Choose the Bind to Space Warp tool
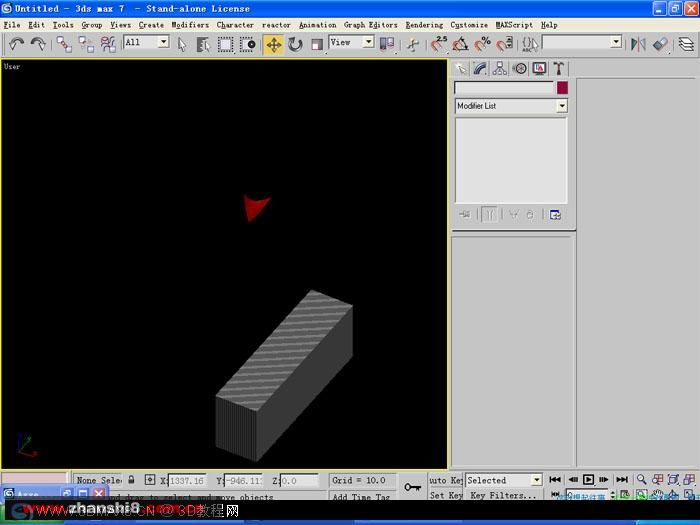Viewport: 700px width, 525px height. (108, 44)
